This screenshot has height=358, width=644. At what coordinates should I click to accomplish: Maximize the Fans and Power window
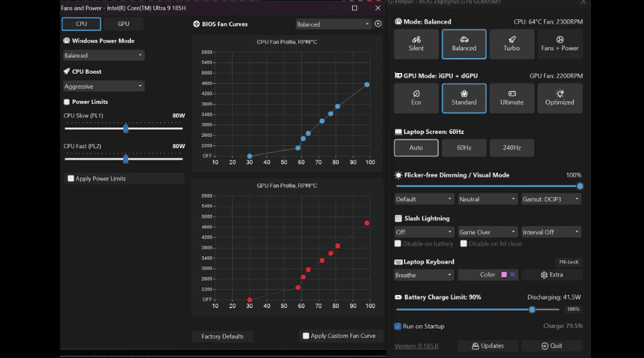tap(354, 8)
